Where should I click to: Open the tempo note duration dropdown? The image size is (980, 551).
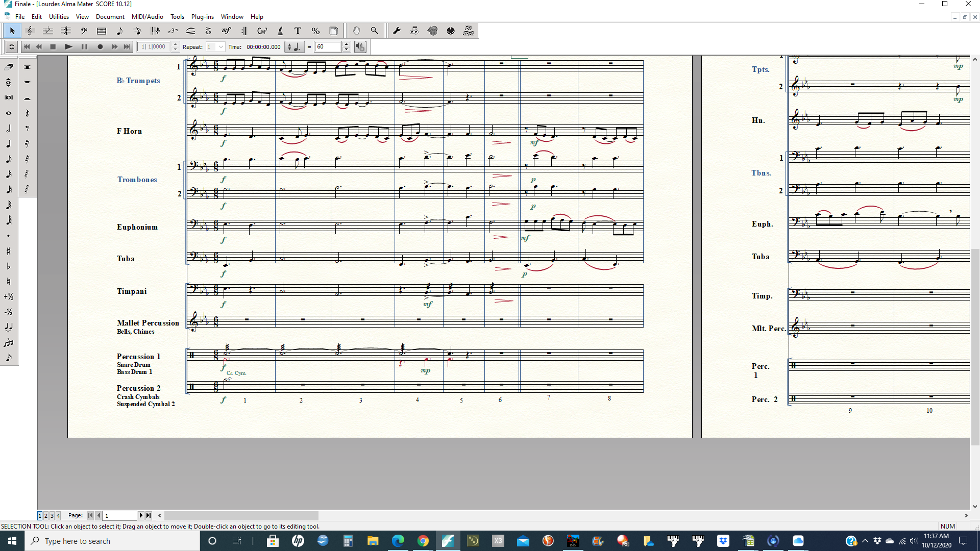pos(293,47)
